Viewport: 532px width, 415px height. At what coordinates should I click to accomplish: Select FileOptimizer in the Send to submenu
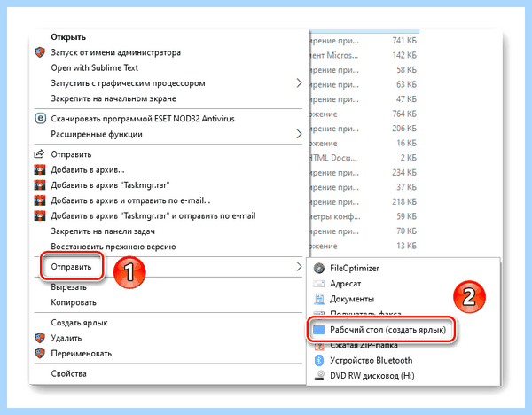point(355,269)
